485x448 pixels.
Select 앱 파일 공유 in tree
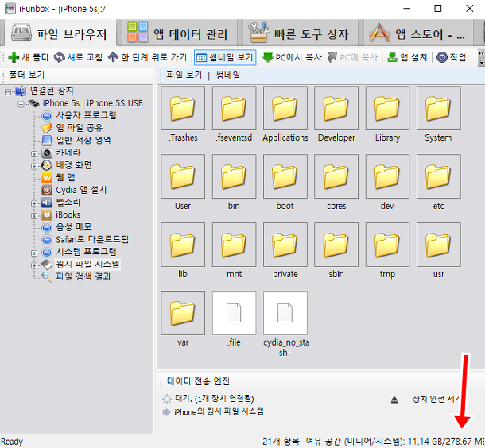click(x=80, y=128)
